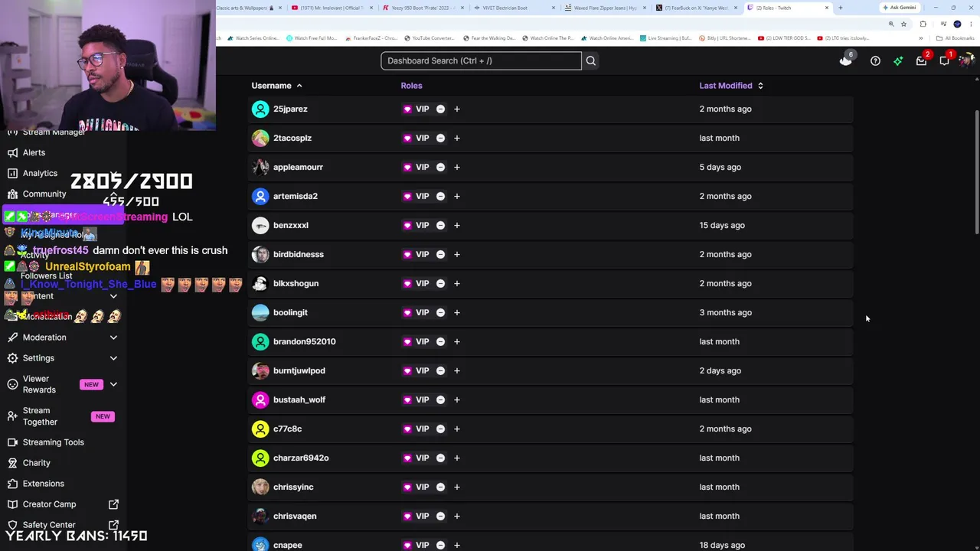Click the dashboard search magnifier icon

click(x=590, y=60)
